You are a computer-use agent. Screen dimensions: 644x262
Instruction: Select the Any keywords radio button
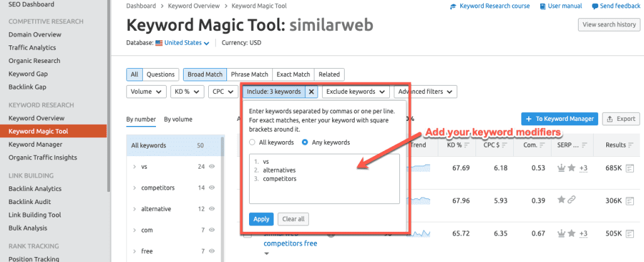coord(306,142)
